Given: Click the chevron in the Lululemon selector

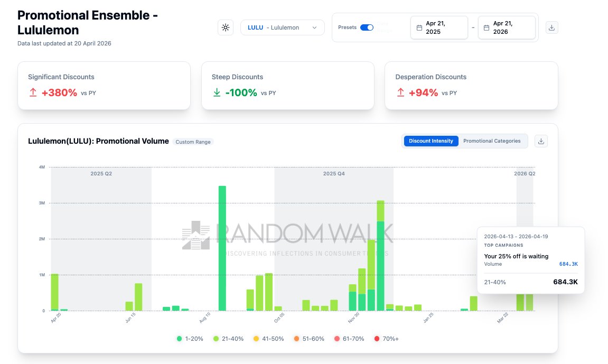Looking at the screenshot, I should click(x=314, y=27).
